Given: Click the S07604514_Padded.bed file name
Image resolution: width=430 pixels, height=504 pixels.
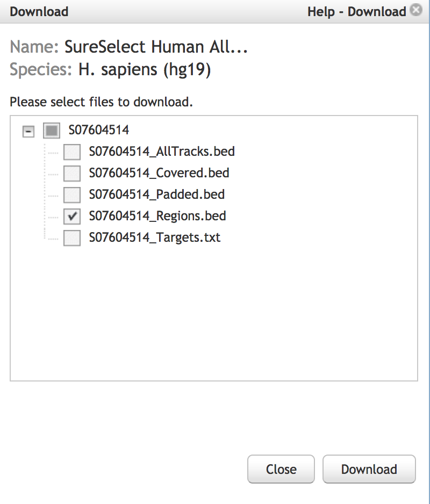Looking at the screenshot, I should tap(157, 195).
